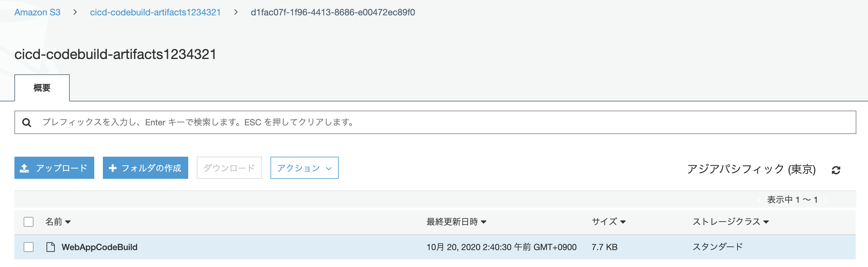The width and height of the screenshot is (868, 267).
Task: Click the plus icon on folder creation
Action: pyautogui.click(x=113, y=167)
